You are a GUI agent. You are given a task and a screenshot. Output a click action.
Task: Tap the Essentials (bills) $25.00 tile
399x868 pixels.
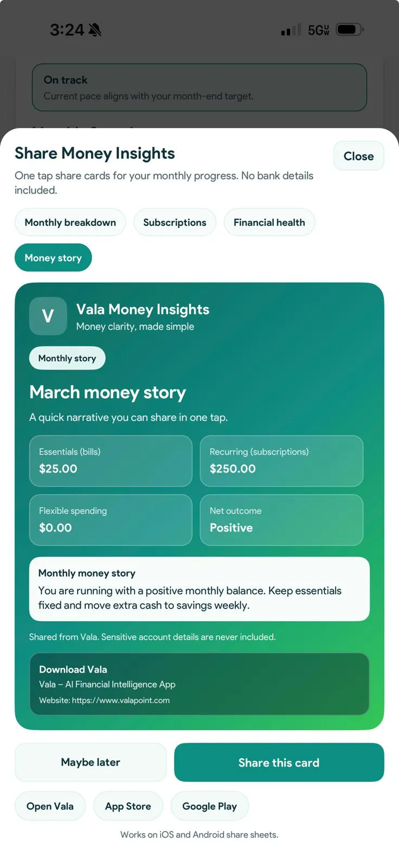click(111, 461)
